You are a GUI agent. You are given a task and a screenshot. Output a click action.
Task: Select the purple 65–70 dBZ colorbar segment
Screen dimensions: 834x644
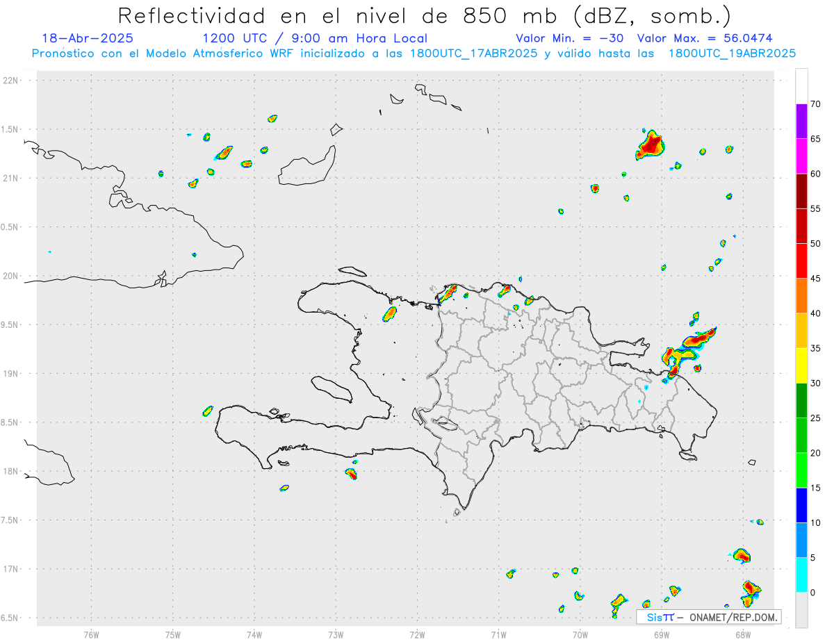[x=801, y=122]
